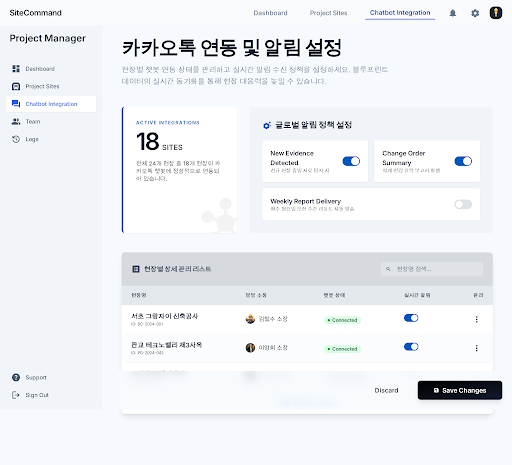Image resolution: width=512 pixels, height=465 pixels.
Task: Open Team in the sidebar
Action: pyautogui.click(x=51, y=122)
